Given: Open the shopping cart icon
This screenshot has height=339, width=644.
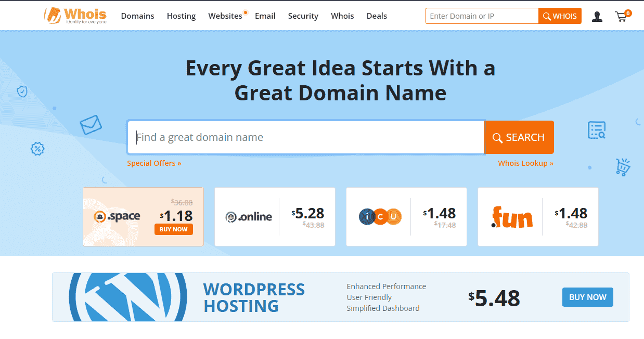Looking at the screenshot, I should [622, 17].
